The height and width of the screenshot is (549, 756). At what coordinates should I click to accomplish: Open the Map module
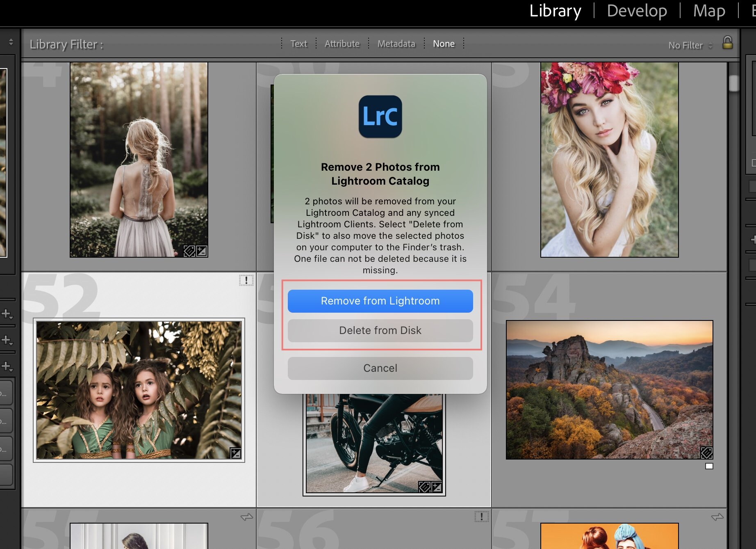click(x=709, y=11)
